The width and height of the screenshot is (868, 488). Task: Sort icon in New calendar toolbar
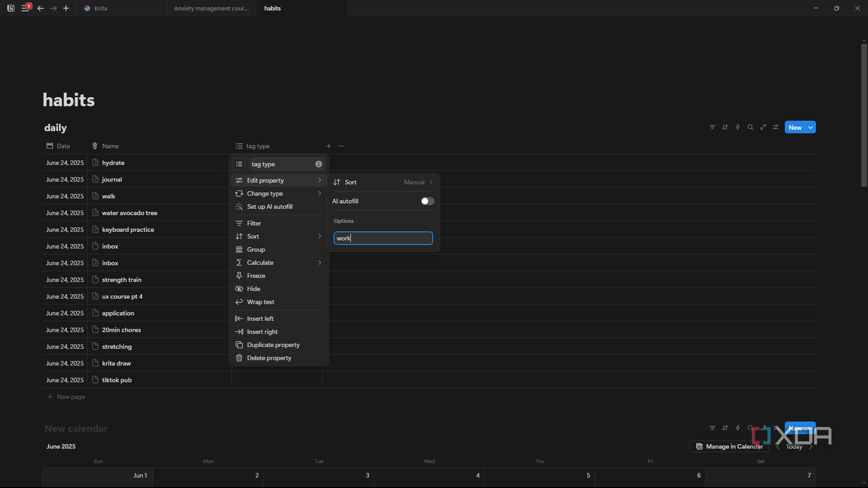tap(725, 428)
